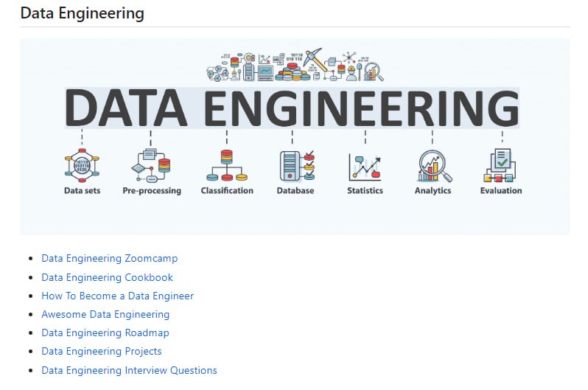588x390 pixels.
Task: Open the Awesome Data Engineering link
Action: point(105,315)
